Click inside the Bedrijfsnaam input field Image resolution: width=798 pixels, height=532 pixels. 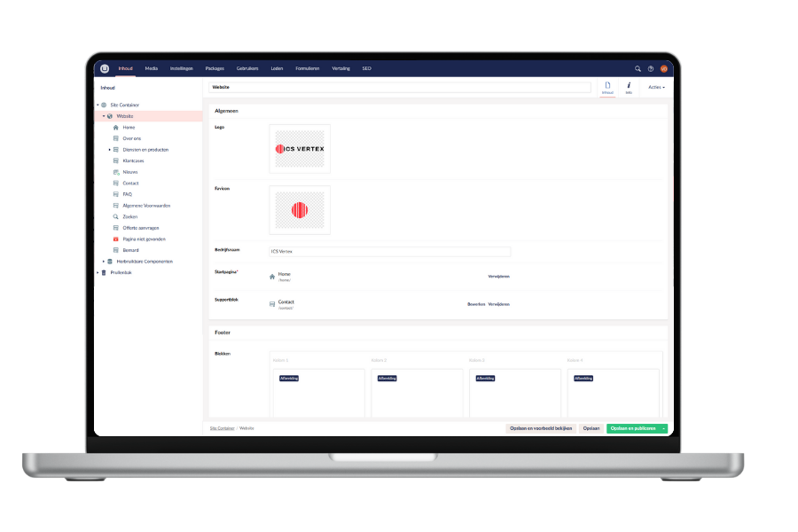tap(390, 251)
